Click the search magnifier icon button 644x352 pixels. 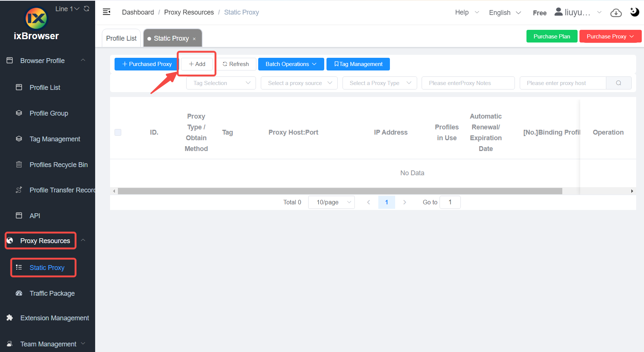pos(619,83)
